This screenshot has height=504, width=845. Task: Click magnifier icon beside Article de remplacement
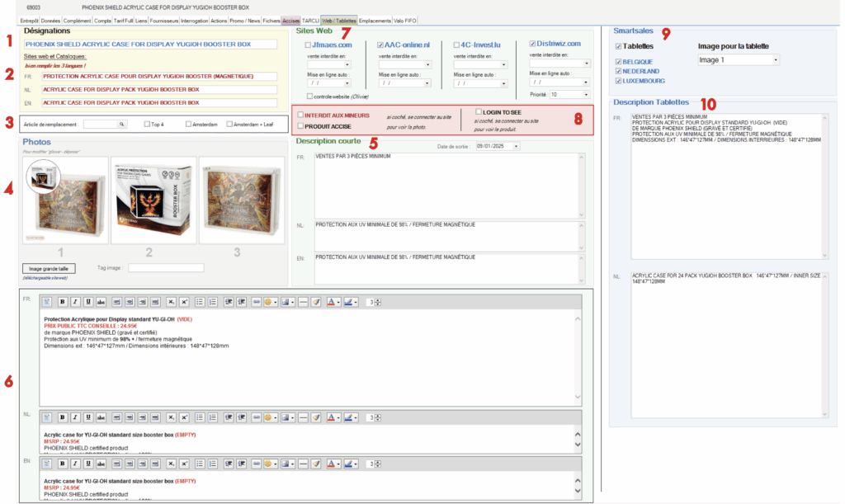[x=122, y=124]
